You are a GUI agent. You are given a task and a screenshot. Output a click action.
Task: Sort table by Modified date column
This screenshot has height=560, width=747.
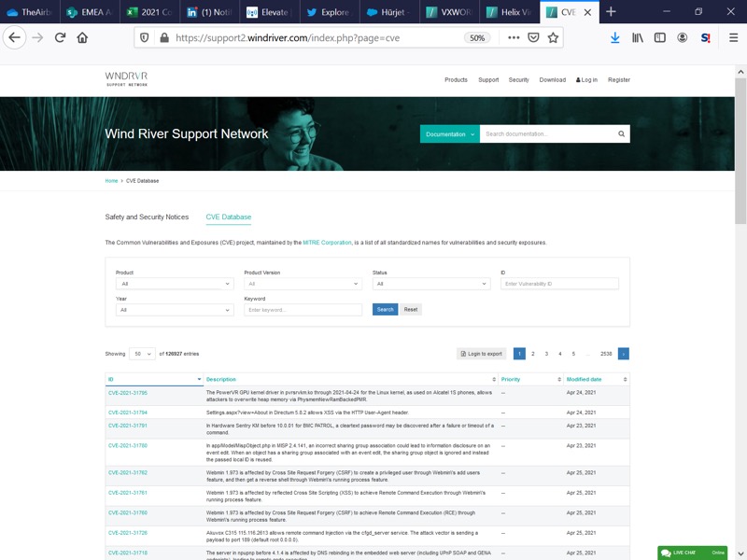(597, 380)
